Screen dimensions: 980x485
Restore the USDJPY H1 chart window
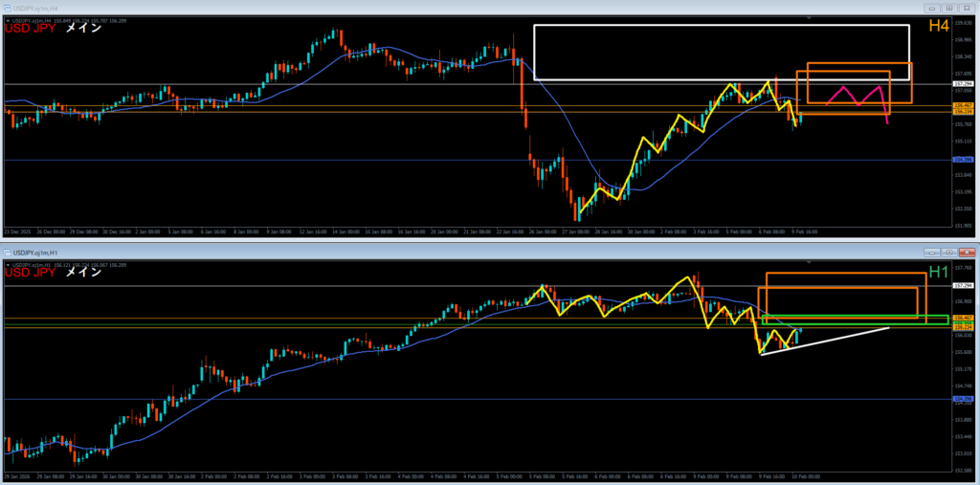[949, 254]
